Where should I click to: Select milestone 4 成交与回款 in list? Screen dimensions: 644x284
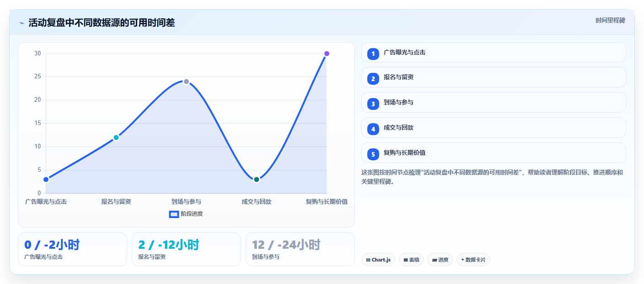[x=494, y=127]
